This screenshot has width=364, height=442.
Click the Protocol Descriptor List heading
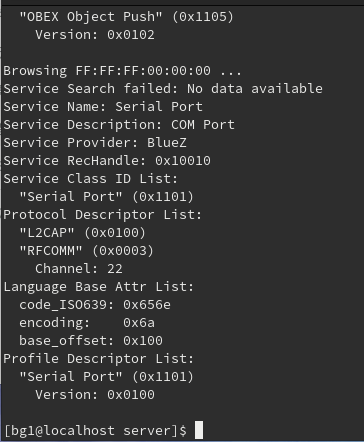[x=103, y=215]
